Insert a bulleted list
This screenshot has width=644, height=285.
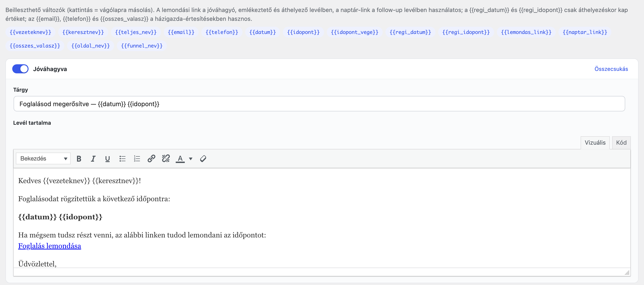[x=122, y=158]
